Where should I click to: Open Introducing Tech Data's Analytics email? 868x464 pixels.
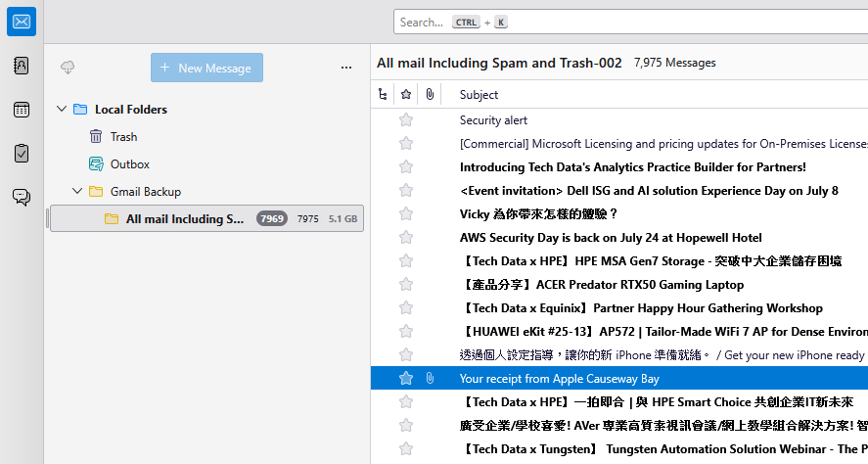point(633,167)
